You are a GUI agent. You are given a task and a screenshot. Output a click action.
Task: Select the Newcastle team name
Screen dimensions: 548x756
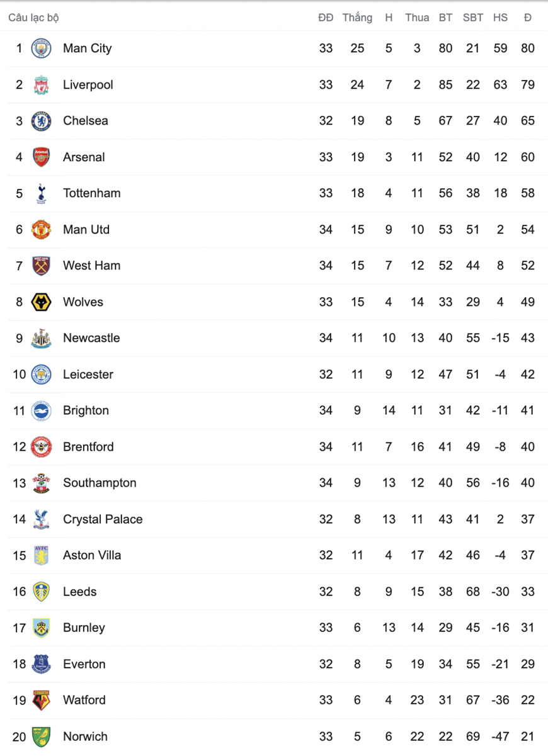(91, 338)
